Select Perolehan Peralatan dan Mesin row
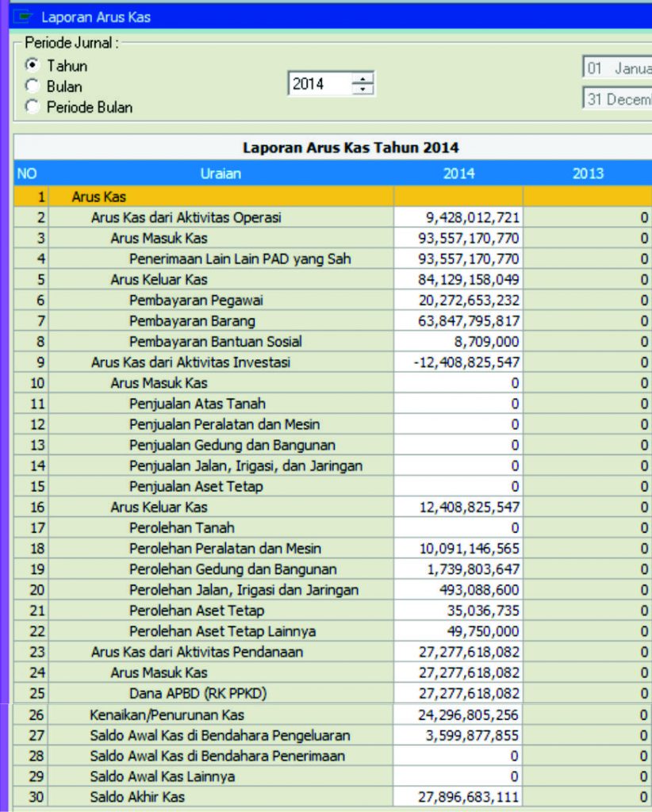 tap(332, 549)
